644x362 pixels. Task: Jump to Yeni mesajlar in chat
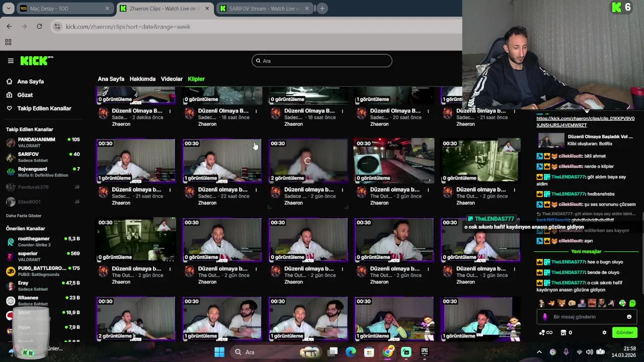(x=586, y=251)
